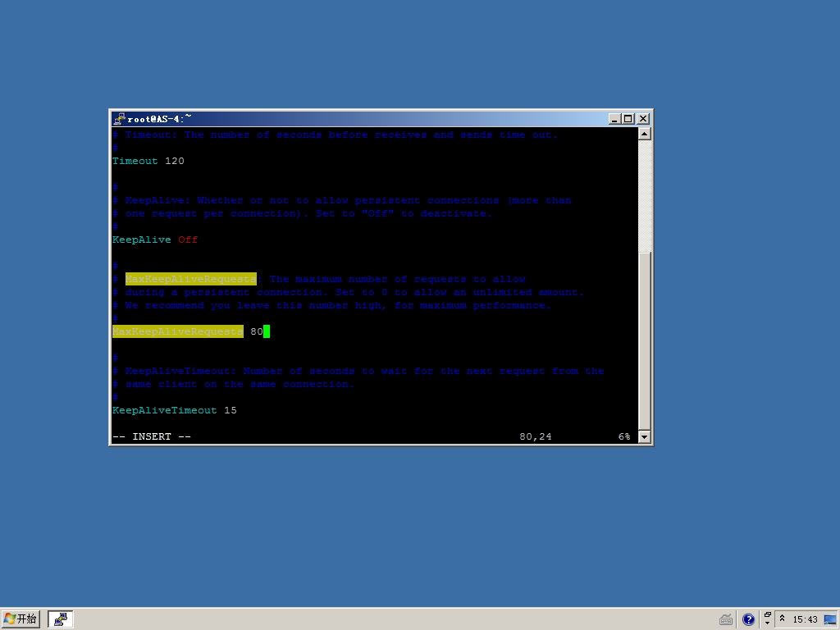Open the blue help question-mark icon
Image resolution: width=840 pixels, height=630 pixels.
[748, 620]
